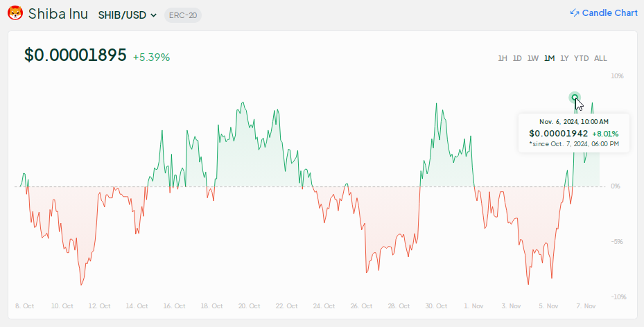Click the current price $0.00001895
The width and height of the screenshot is (644, 327).
pos(75,55)
